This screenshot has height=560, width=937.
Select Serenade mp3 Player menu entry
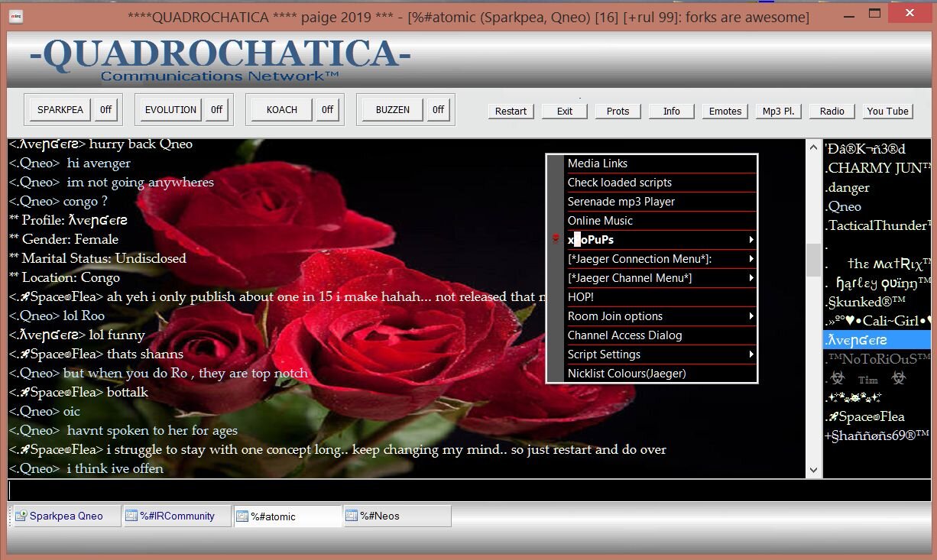pos(621,202)
